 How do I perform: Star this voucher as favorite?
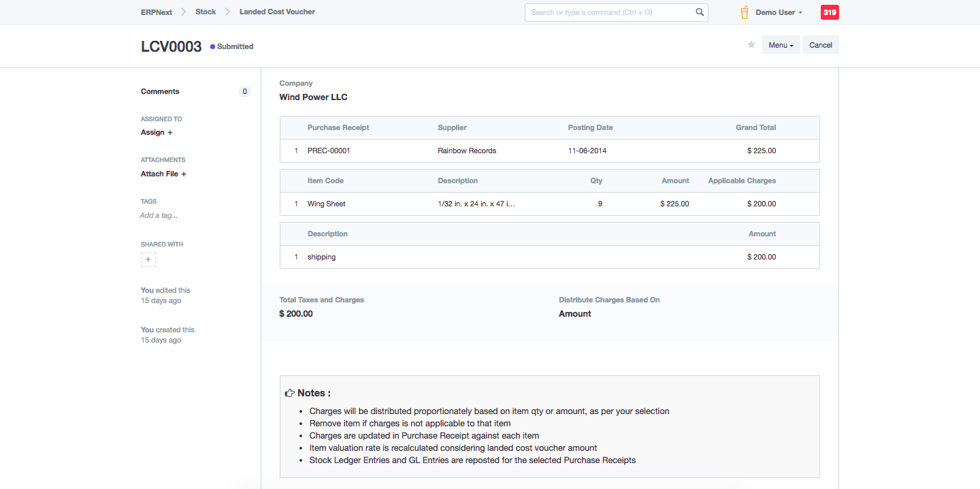pos(751,45)
